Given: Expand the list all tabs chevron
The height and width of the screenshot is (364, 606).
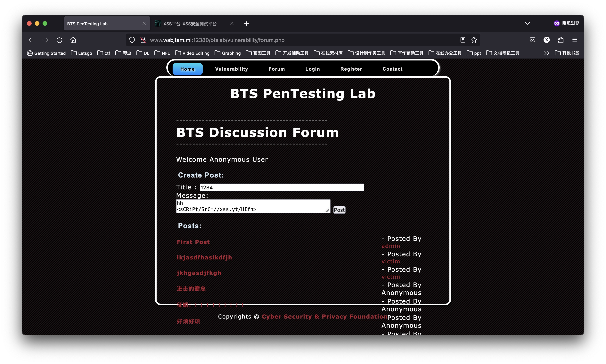Looking at the screenshot, I should (527, 24).
